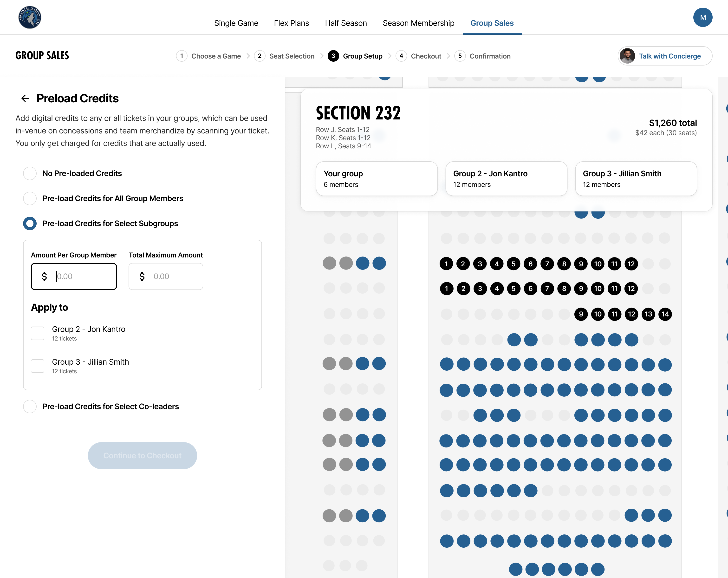Open the user profile avatar M
The image size is (728, 578).
[703, 18]
